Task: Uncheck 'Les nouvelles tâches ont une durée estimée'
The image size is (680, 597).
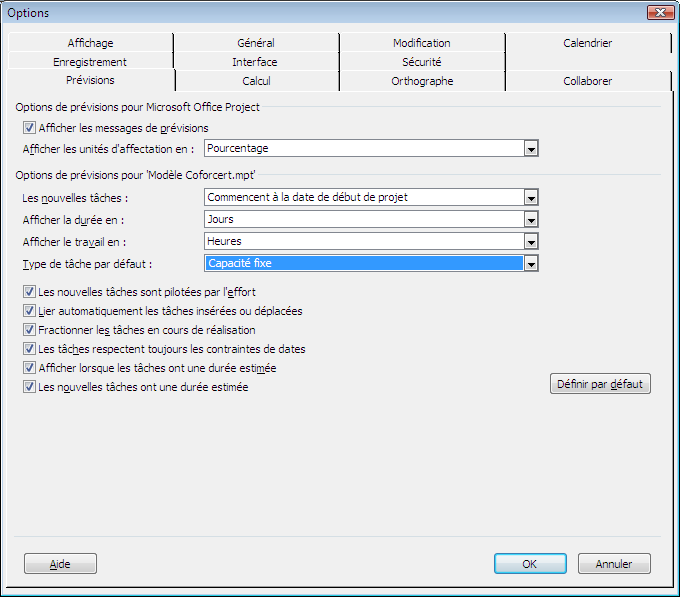Action: tap(29, 387)
